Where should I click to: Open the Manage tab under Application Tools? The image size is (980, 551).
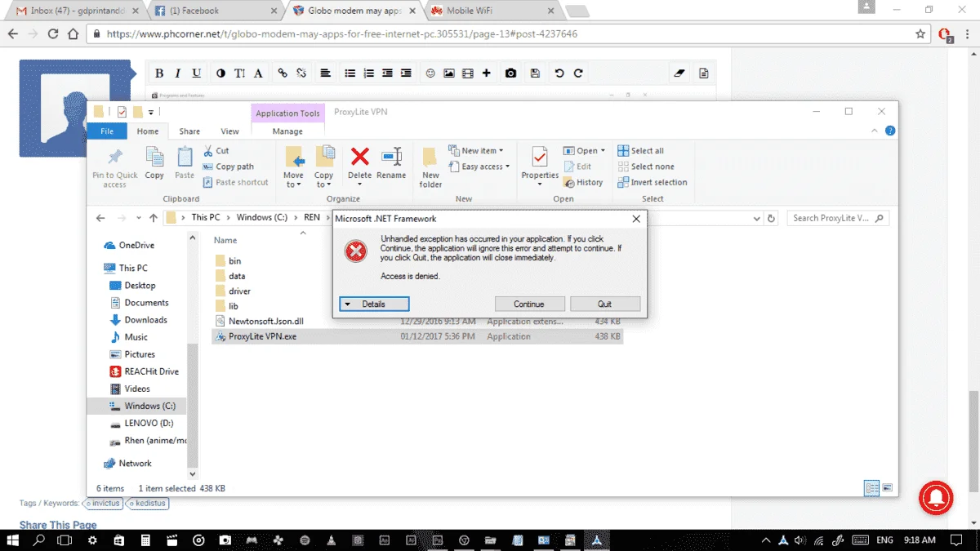click(287, 131)
